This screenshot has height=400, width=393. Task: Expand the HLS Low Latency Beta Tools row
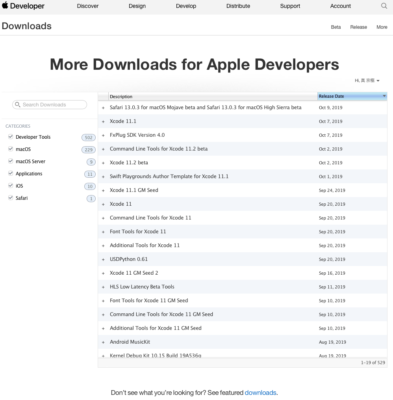click(x=103, y=287)
